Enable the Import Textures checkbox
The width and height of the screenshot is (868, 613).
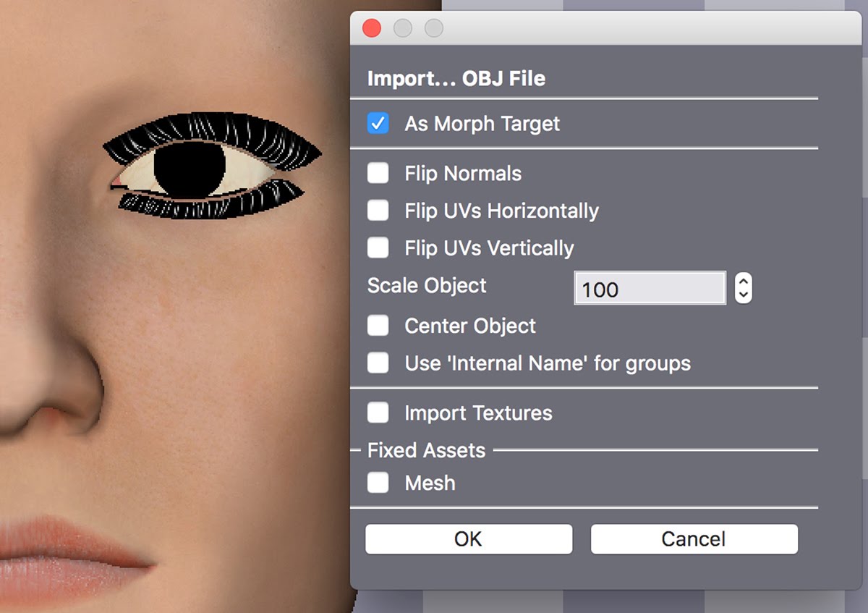click(378, 413)
